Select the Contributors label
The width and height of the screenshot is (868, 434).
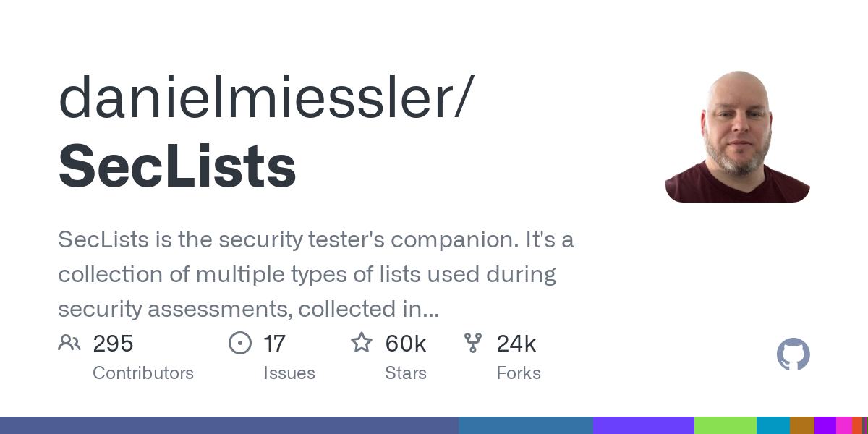[x=143, y=373]
